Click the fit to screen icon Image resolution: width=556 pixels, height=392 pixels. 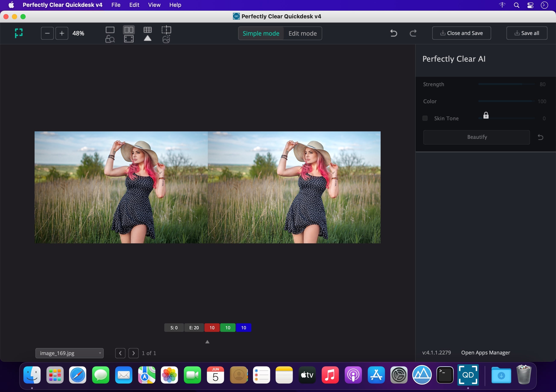click(129, 39)
